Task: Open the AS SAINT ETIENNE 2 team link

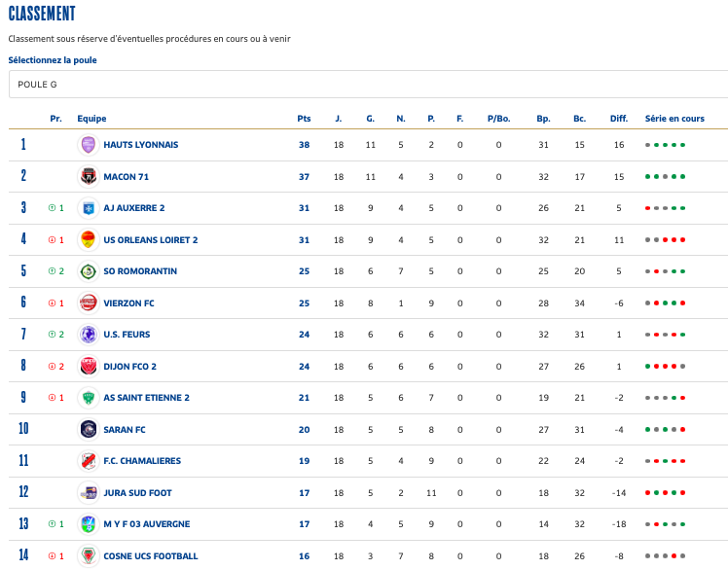Action: coord(146,398)
